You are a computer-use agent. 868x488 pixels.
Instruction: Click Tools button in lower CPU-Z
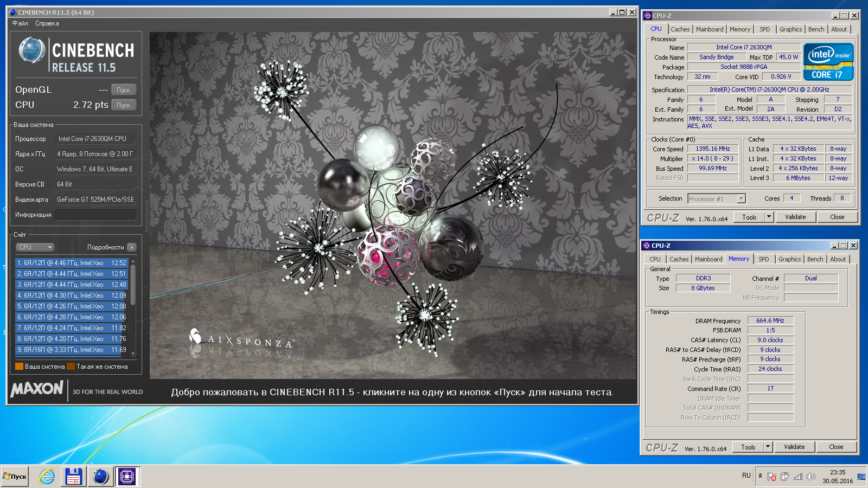pyautogui.click(x=748, y=447)
